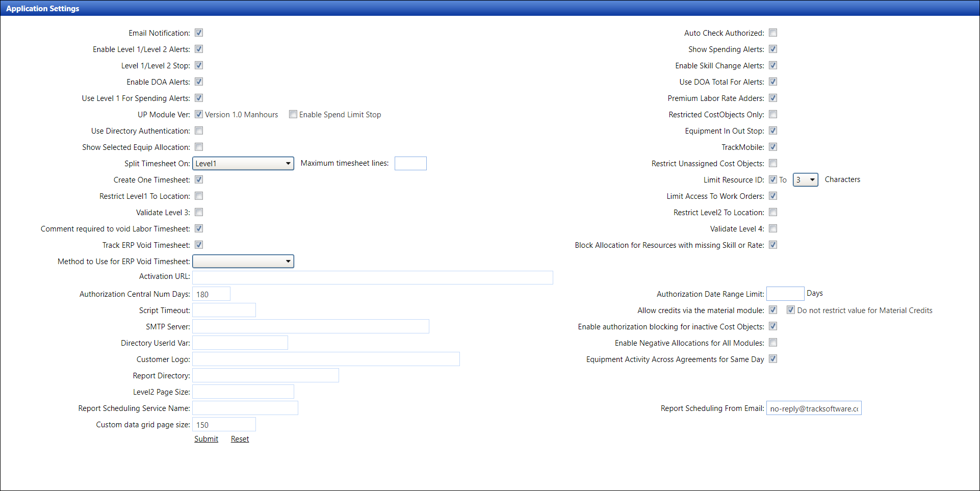Enable Validate Level 4 checkbox
This screenshot has height=491, width=980.
(x=773, y=228)
